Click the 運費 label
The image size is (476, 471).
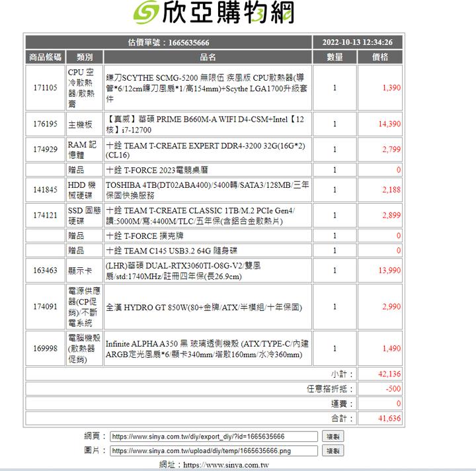[x=342, y=404]
